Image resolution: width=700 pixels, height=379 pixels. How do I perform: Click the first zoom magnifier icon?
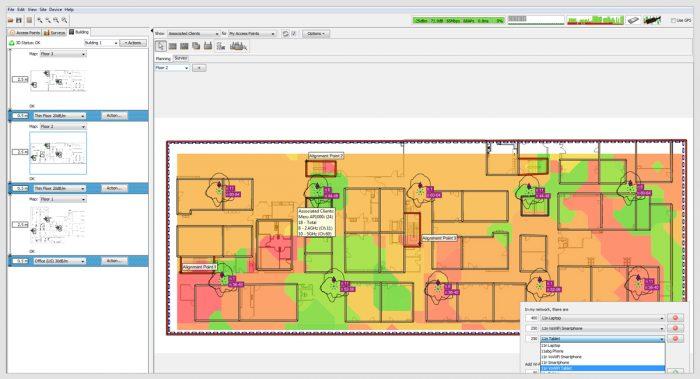[x=40, y=20]
